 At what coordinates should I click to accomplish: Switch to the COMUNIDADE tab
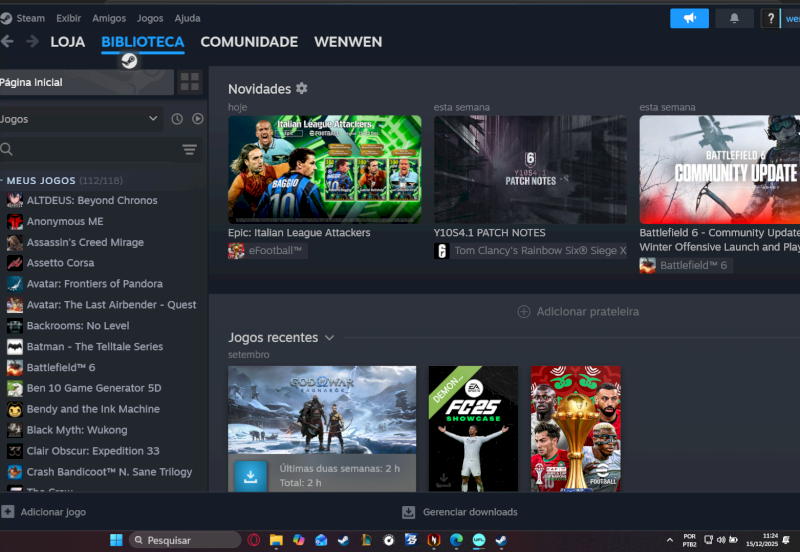(249, 42)
